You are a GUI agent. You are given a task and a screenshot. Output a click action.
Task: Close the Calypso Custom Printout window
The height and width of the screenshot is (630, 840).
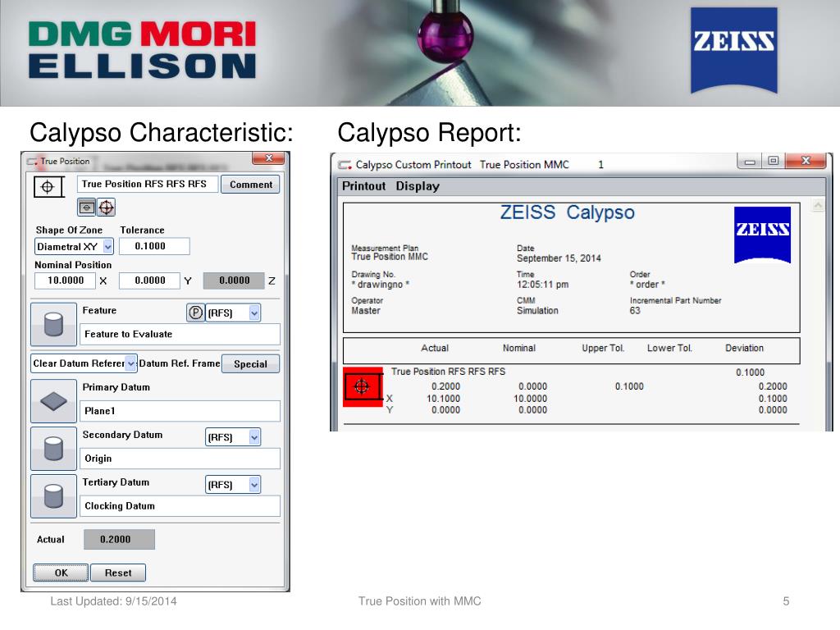[x=806, y=162]
